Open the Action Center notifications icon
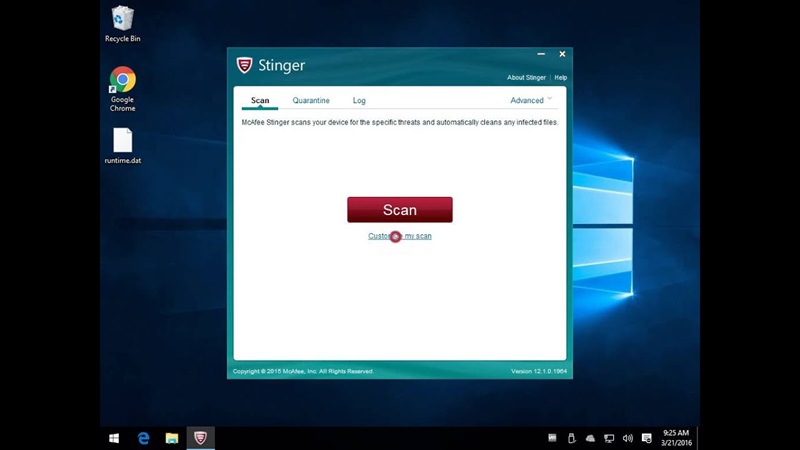This screenshot has height=450, width=800. coord(647,438)
